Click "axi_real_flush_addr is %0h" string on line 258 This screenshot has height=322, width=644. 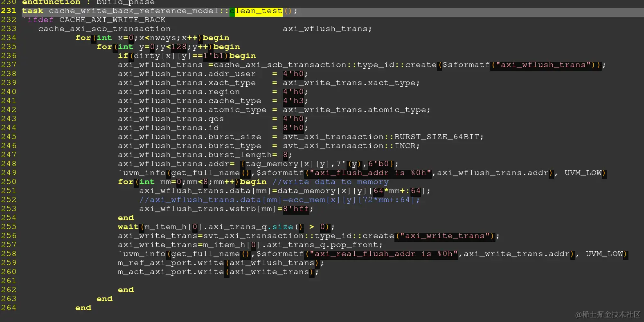pyautogui.click(x=384, y=254)
